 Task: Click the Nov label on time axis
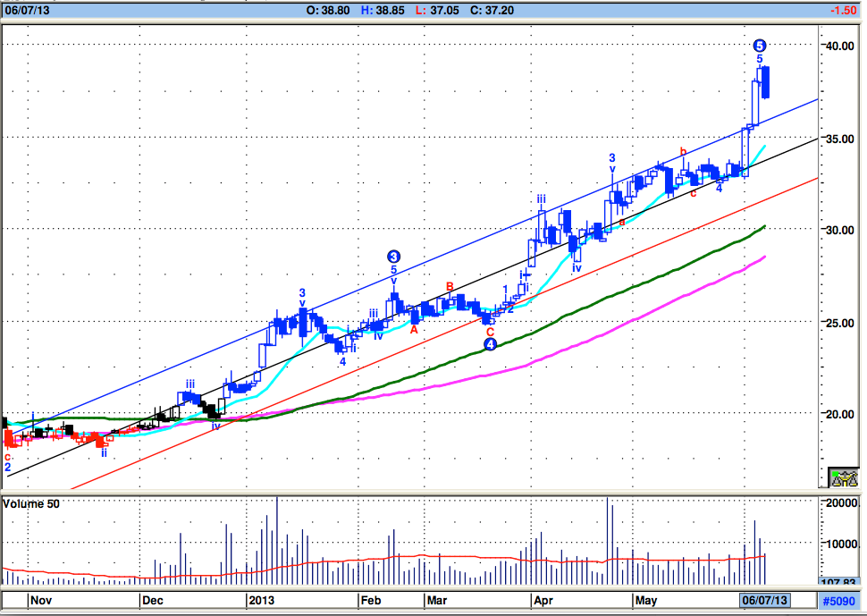click(41, 601)
